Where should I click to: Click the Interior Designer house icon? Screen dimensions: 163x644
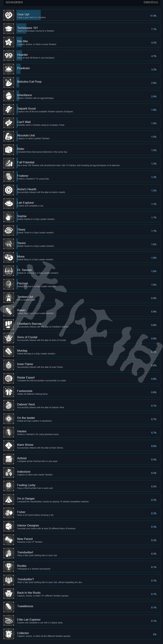(9, 526)
